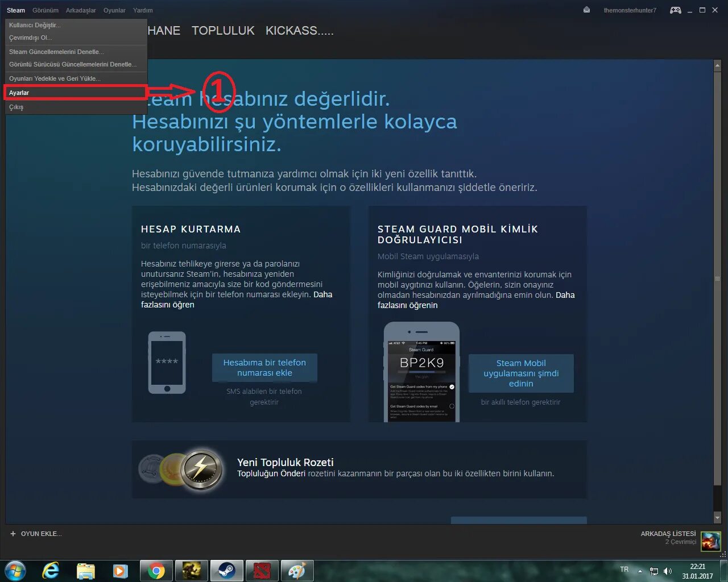Image resolution: width=728 pixels, height=582 pixels.
Task: Open the Dota 2 taskbar icon
Action: coord(262,571)
